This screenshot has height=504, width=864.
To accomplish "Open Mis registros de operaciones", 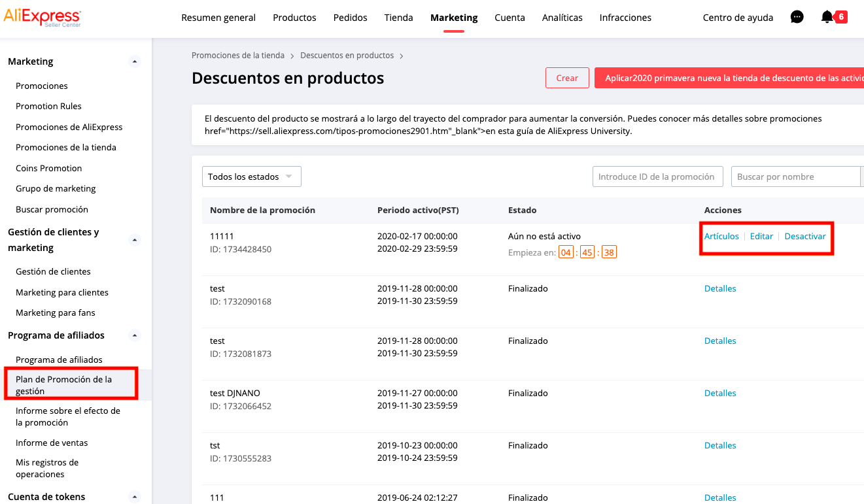I will (47, 468).
